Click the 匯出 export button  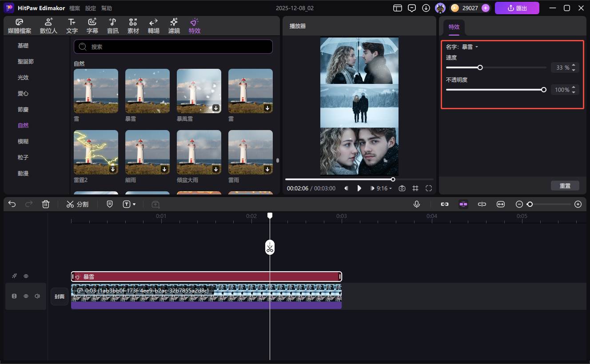517,8
